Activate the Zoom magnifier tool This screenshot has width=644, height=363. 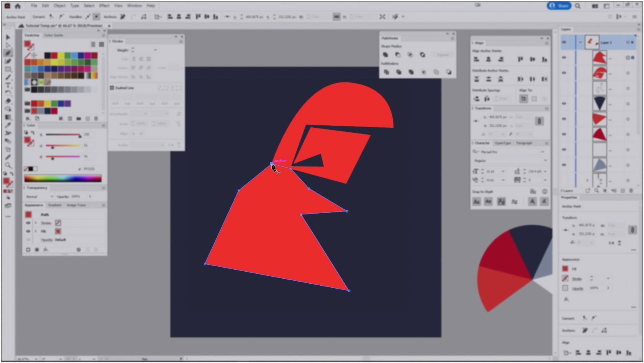coord(8,165)
